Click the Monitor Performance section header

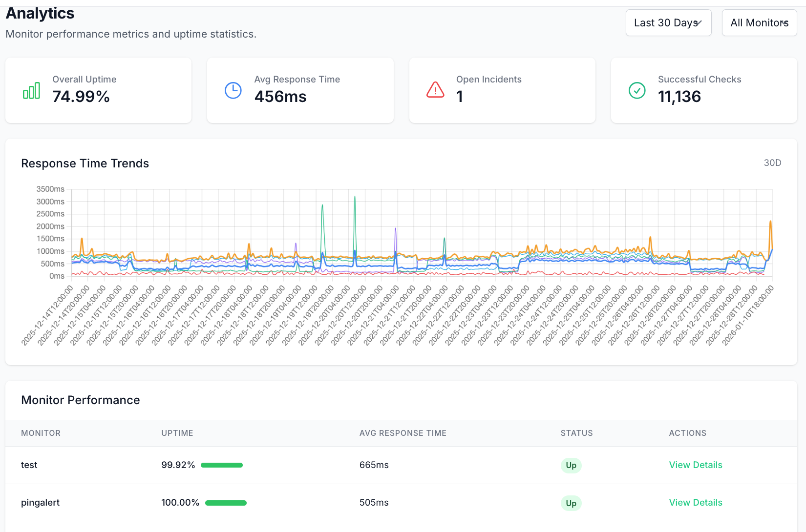pyautogui.click(x=80, y=400)
